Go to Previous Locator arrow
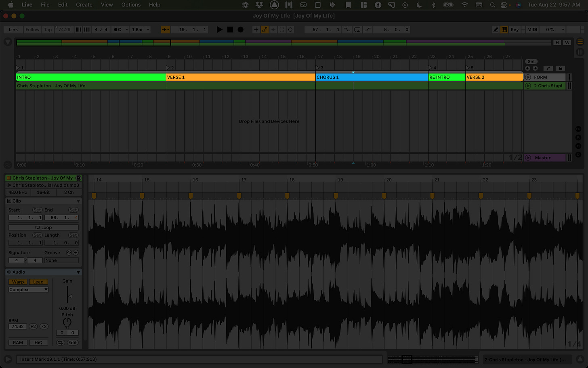Screen dimensions: 588x368 coord(528,68)
